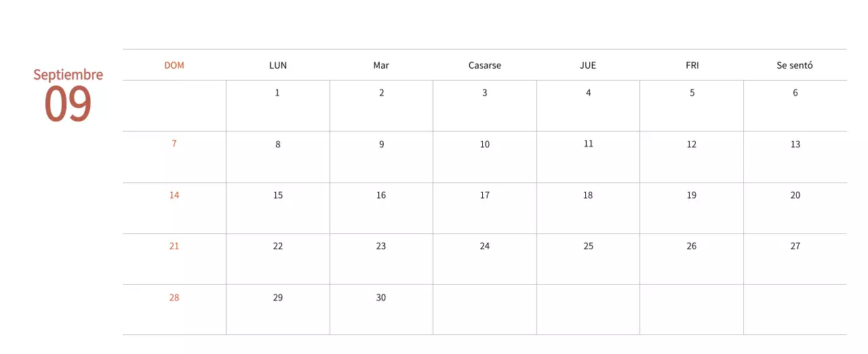Select the LUN column header
Viewport: 868px width, 354px height.
(x=278, y=66)
